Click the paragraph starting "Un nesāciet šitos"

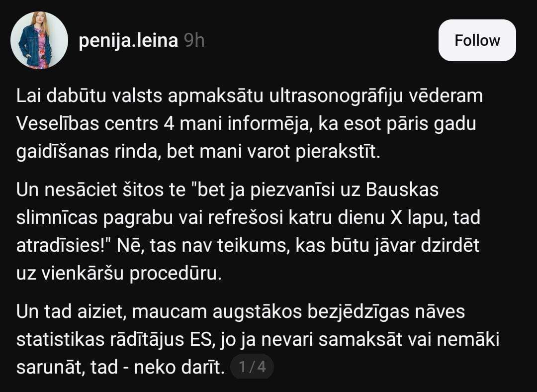click(x=249, y=232)
